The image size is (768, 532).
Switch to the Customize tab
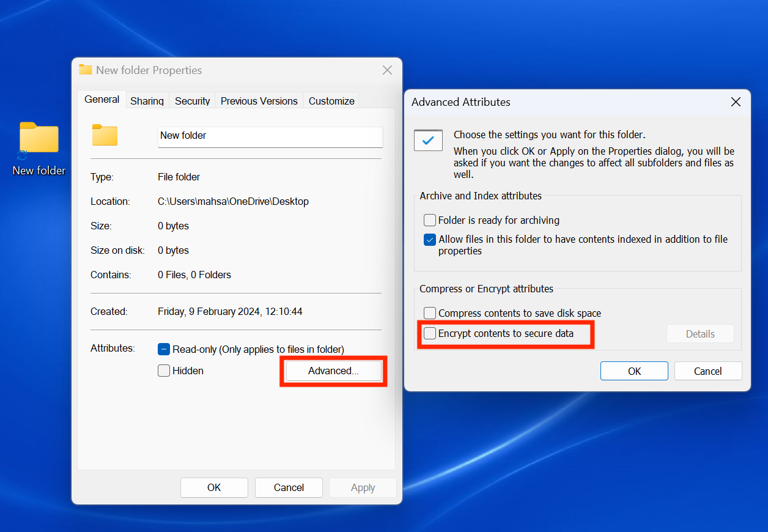point(331,100)
